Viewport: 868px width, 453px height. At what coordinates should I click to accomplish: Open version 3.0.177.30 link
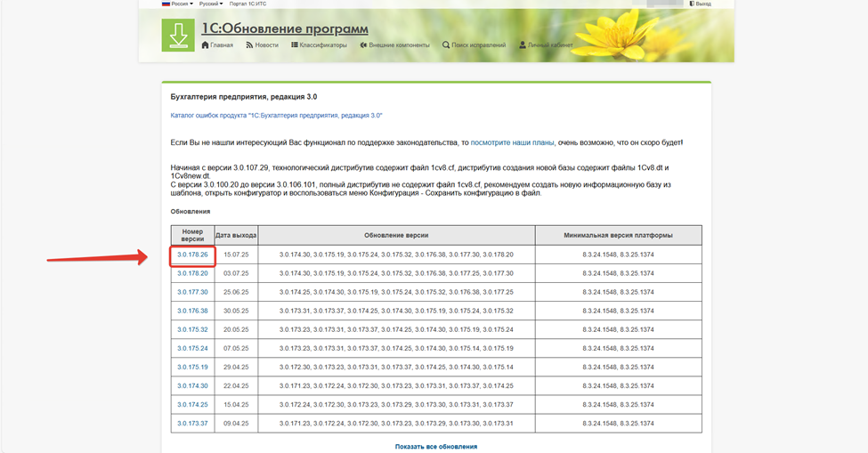click(x=192, y=292)
